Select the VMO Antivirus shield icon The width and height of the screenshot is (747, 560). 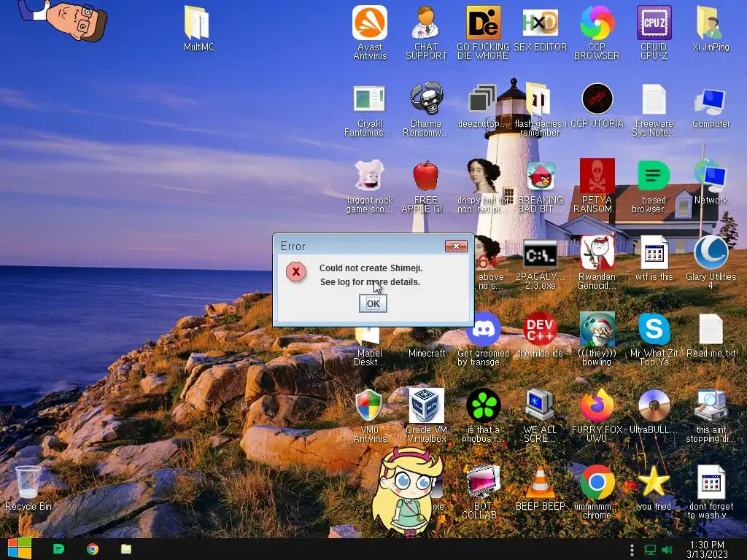(x=370, y=405)
